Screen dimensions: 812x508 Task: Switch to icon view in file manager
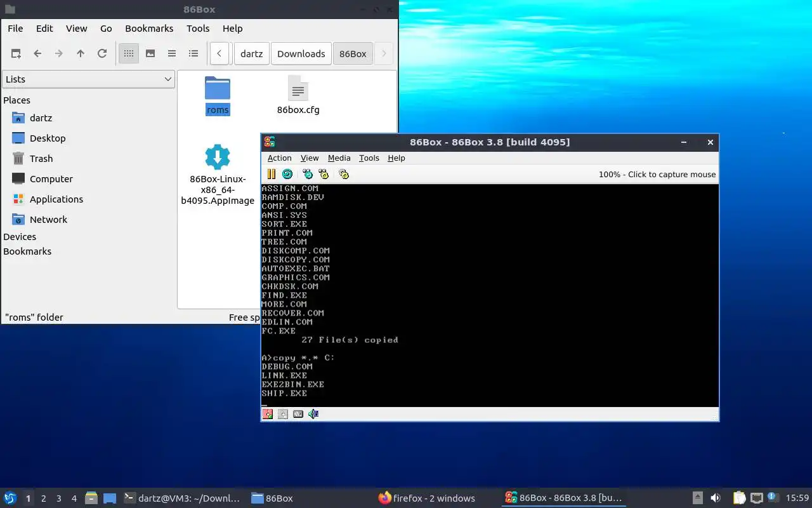[129, 54]
